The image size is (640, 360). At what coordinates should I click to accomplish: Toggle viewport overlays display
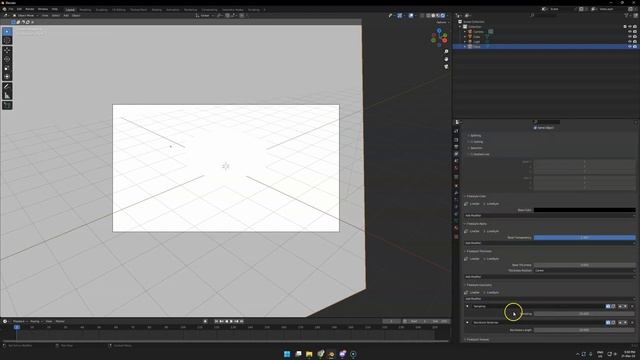(x=411, y=16)
